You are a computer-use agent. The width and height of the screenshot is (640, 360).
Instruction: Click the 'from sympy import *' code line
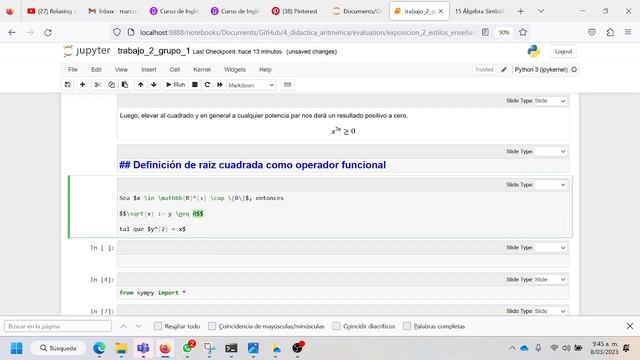click(152, 293)
